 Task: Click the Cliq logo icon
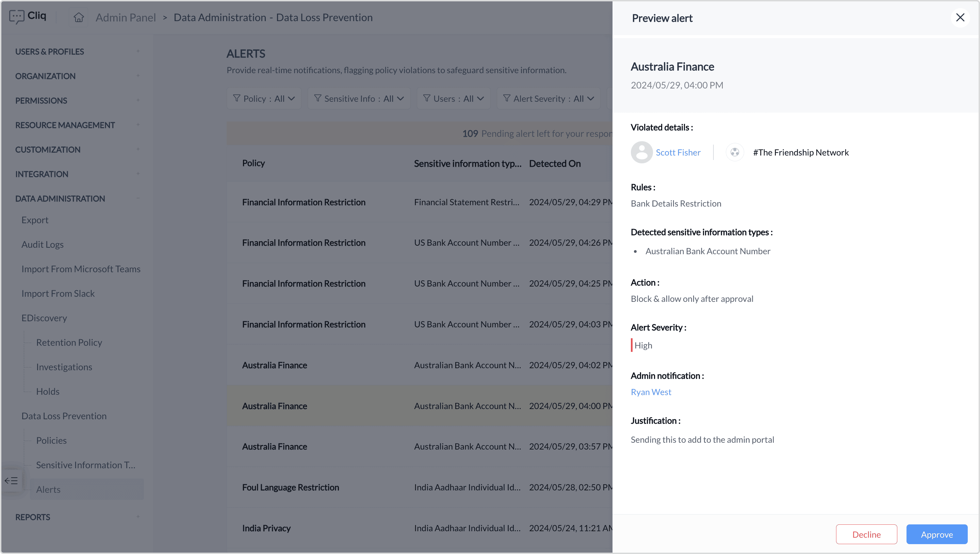click(16, 17)
